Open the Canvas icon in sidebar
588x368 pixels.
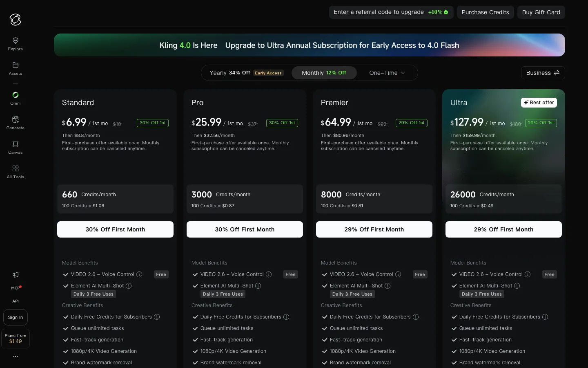pyautogui.click(x=16, y=144)
